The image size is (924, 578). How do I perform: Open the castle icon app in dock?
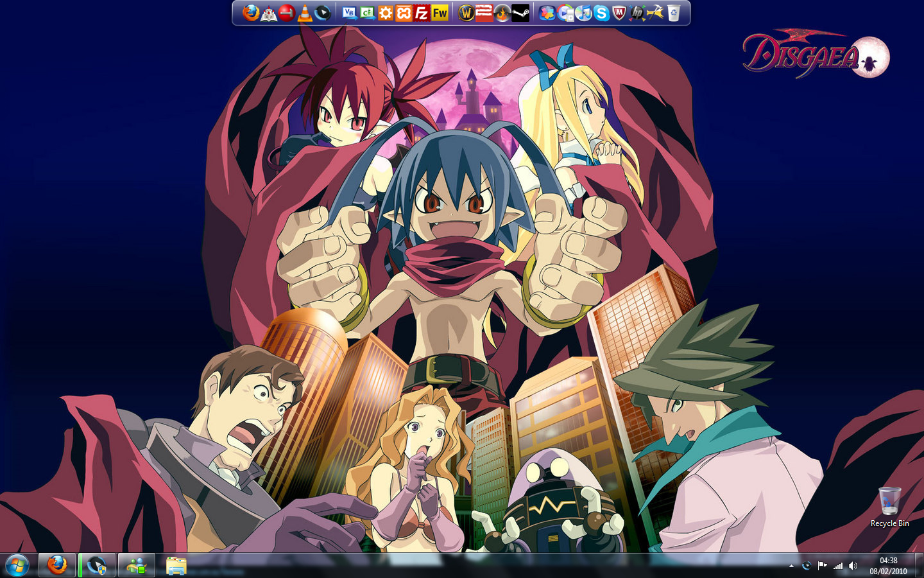point(269,12)
